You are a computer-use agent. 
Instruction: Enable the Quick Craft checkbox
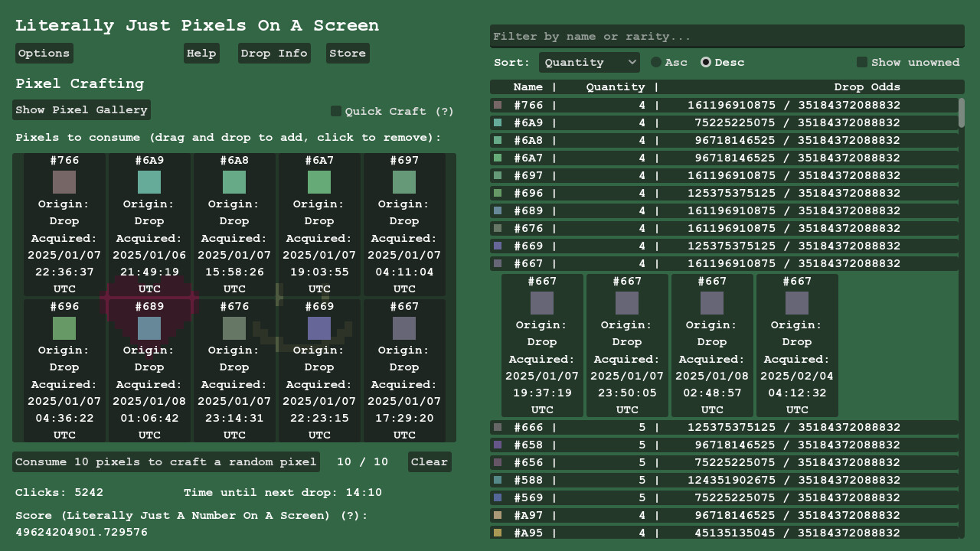(335, 111)
